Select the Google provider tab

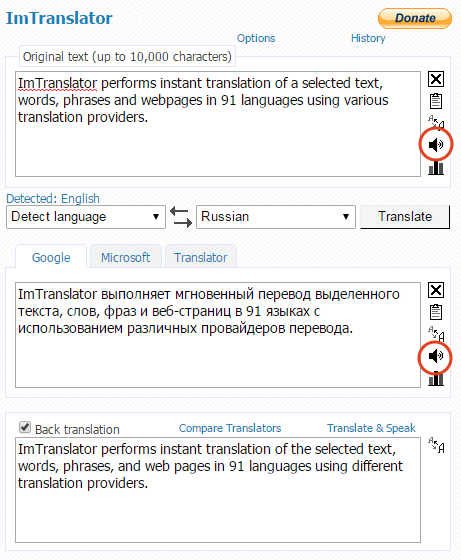click(x=51, y=257)
